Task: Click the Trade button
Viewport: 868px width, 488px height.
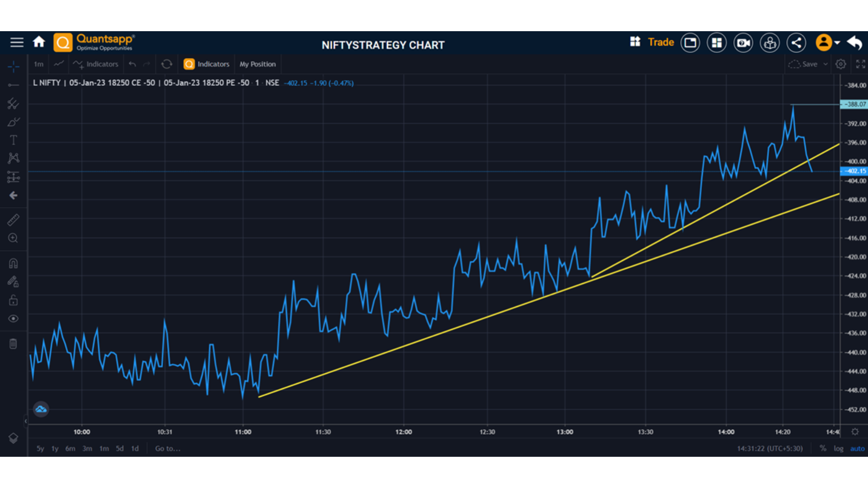Action: (660, 42)
